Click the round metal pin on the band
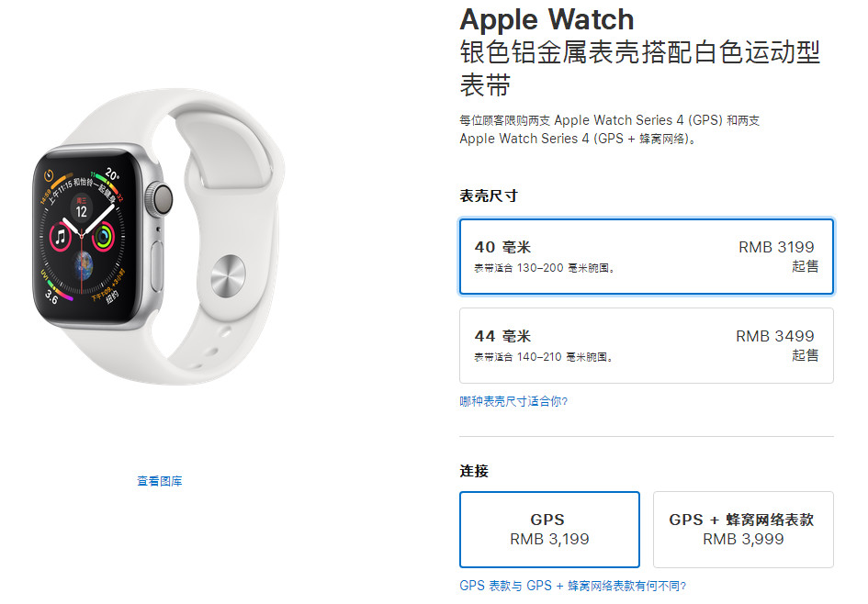This screenshot has height=604, width=868. click(x=228, y=276)
